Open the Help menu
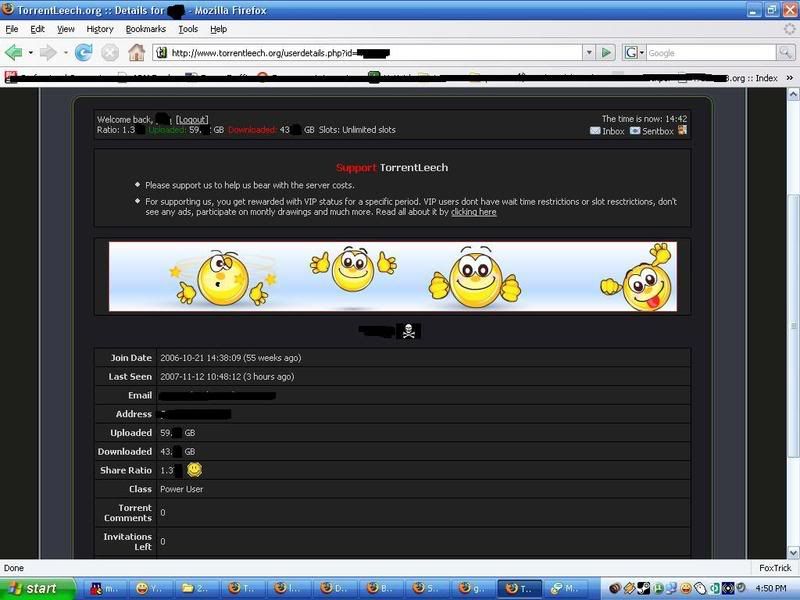 (x=218, y=29)
